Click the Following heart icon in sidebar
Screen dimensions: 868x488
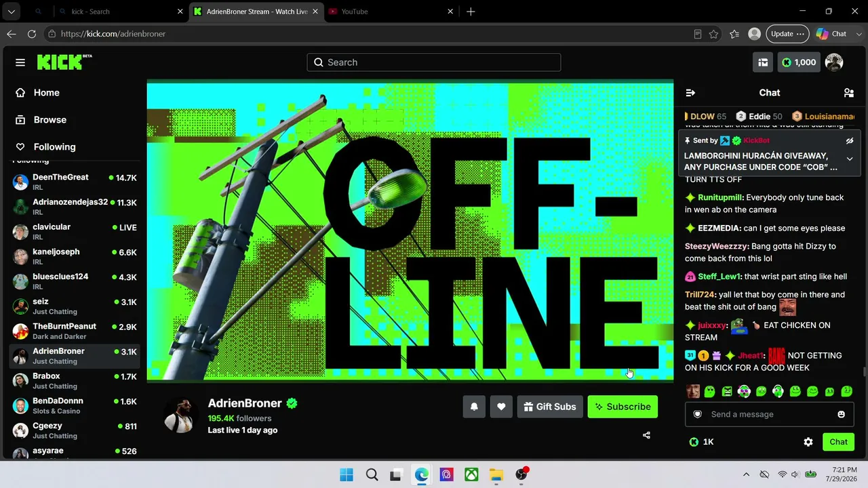[20, 147]
